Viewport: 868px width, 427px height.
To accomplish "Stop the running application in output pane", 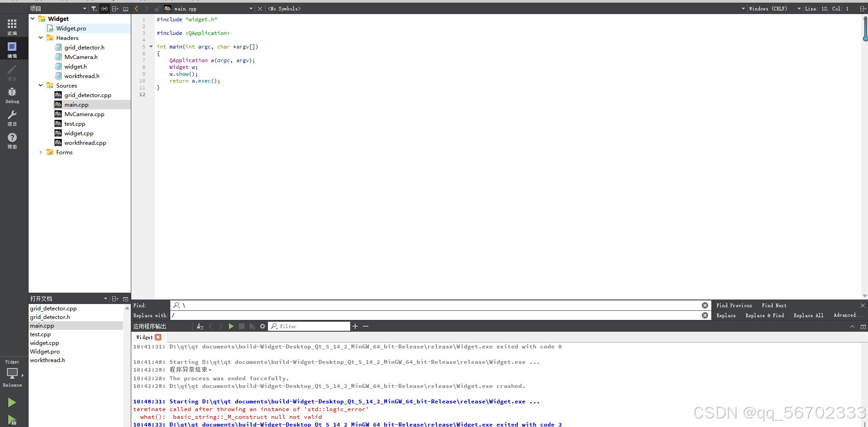I will (242, 326).
